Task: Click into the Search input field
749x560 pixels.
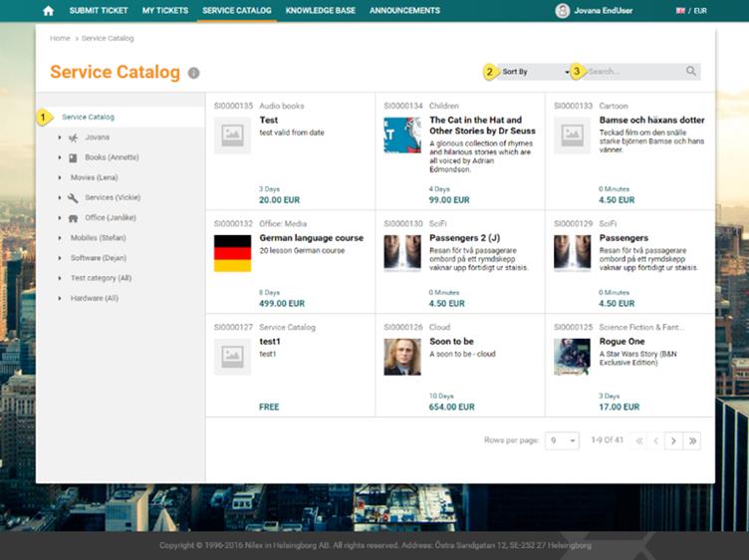Action: pyautogui.click(x=632, y=72)
